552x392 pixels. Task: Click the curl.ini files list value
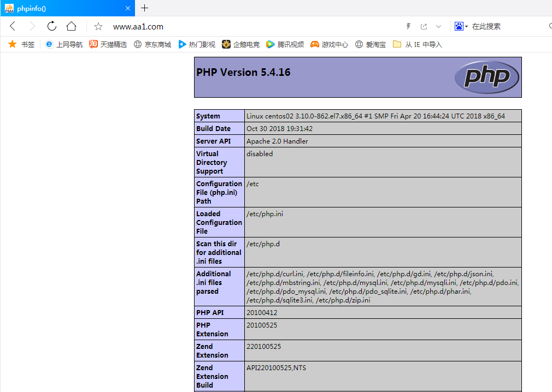pyautogui.click(x=383, y=287)
